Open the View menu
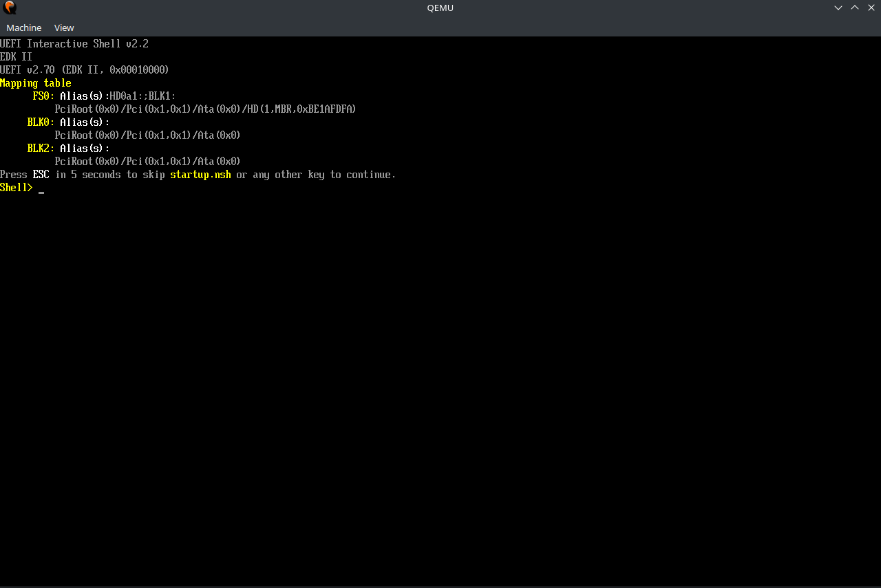The height and width of the screenshot is (588, 881). pyautogui.click(x=63, y=28)
